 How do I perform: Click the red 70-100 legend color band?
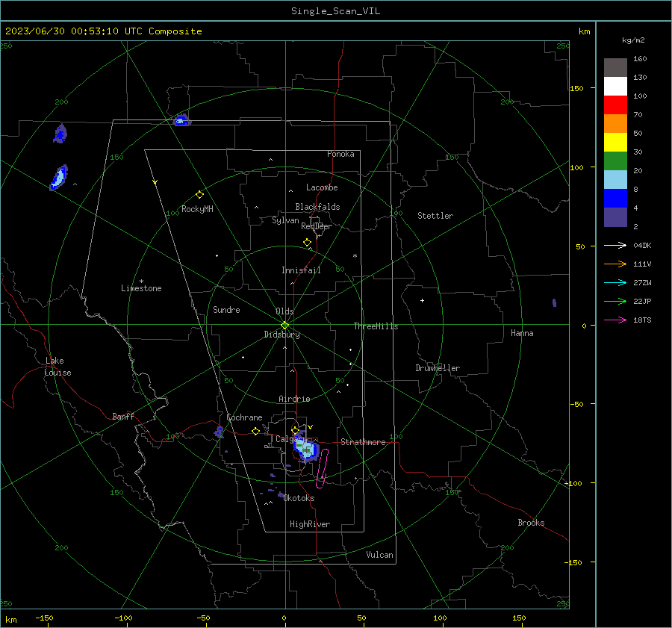[615, 105]
